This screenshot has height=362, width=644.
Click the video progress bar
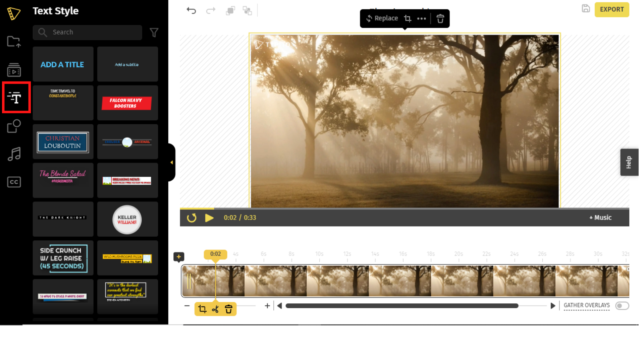pyautogui.click(x=405, y=208)
